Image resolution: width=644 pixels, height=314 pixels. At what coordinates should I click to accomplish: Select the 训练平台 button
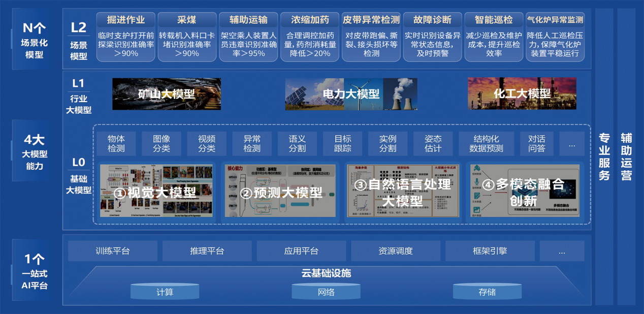tap(113, 251)
